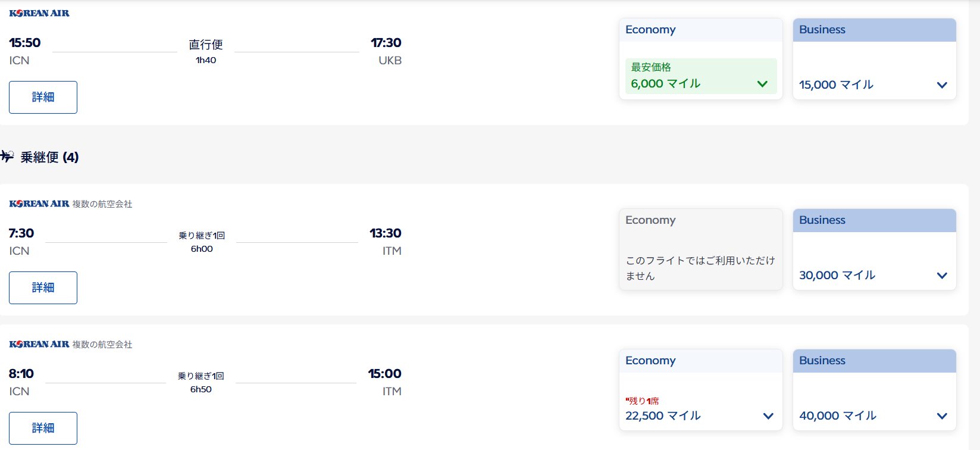Expand Business 40,000 miles fare chevron
Image resolution: width=980 pixels, height=450 pixels.
coord(942,416)
